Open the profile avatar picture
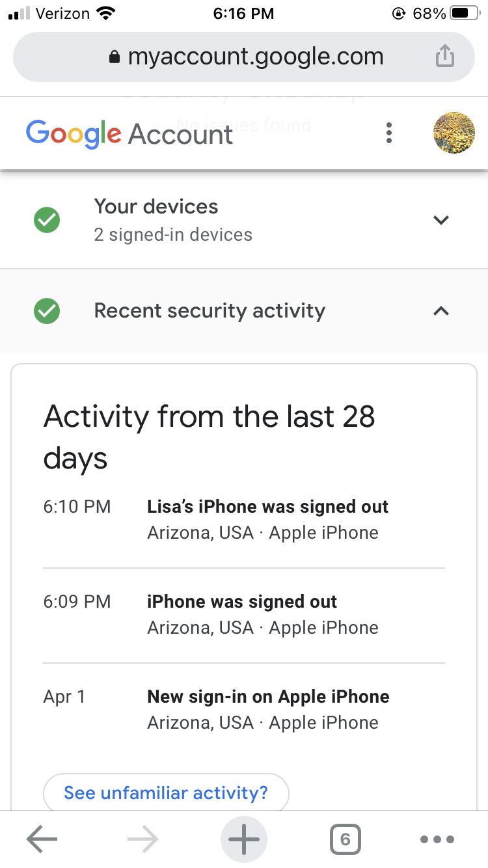 tap(454, 133)
